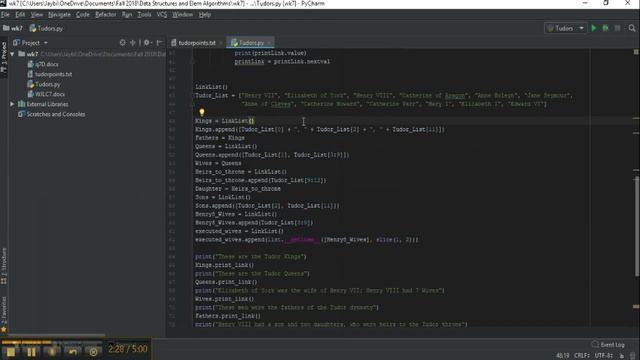This screenshot has width=640, height=360.
Task: Click the microphone button in recorder overlay
Action: pos(52,352)
